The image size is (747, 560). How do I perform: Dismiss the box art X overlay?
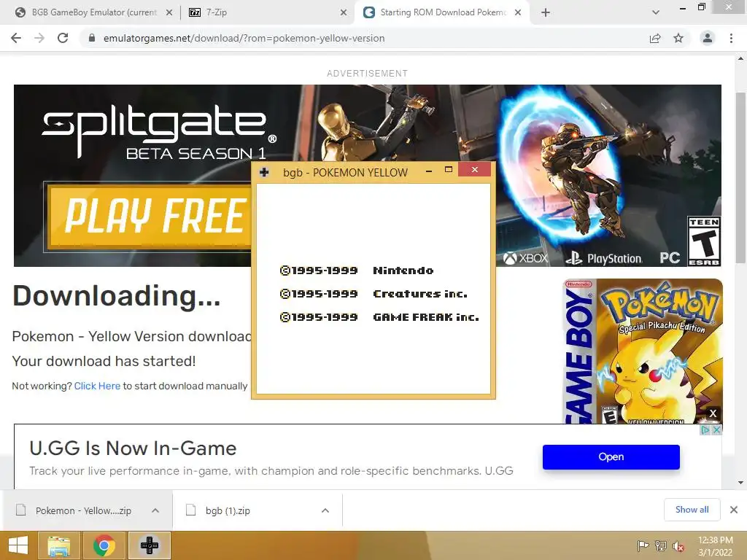coord(713,413)
